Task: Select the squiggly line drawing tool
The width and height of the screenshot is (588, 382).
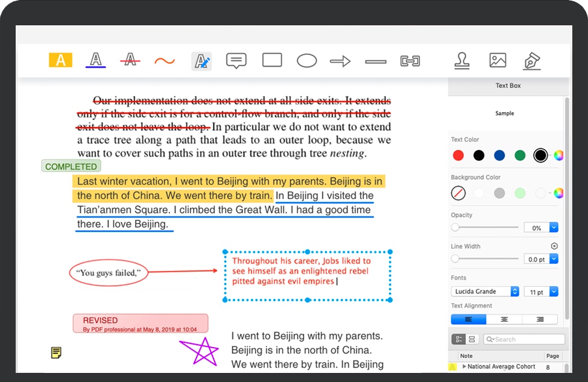Action: (x=165, y=60)
